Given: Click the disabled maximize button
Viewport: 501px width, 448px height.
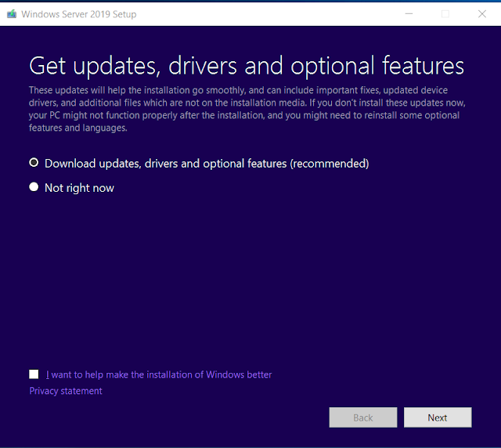Looking at the screenshot, I should [x=445, y=14].
